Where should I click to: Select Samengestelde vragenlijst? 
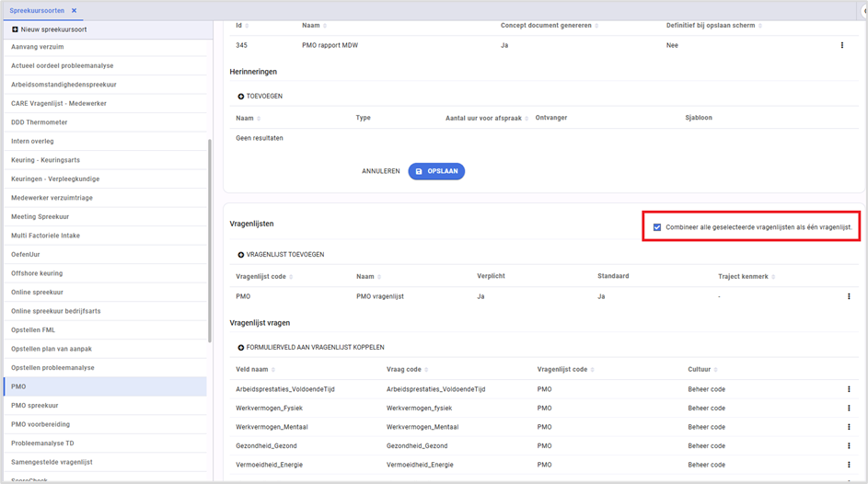[x=105, y=463]
